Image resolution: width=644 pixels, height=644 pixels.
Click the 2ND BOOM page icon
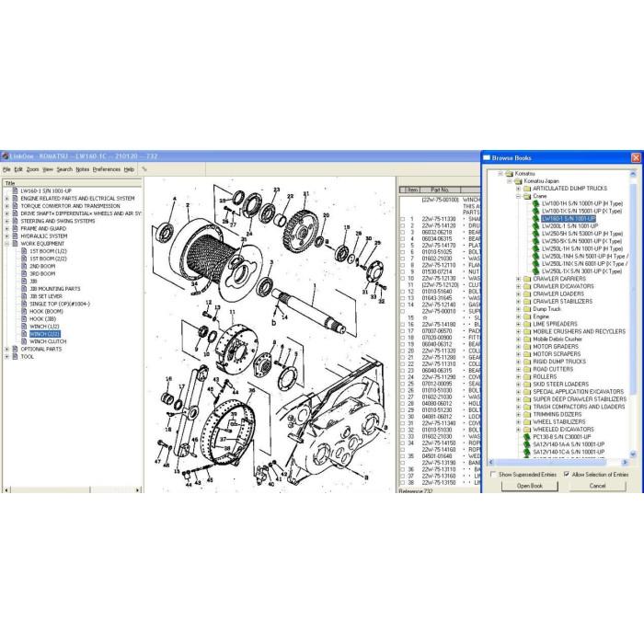(24, 266)
